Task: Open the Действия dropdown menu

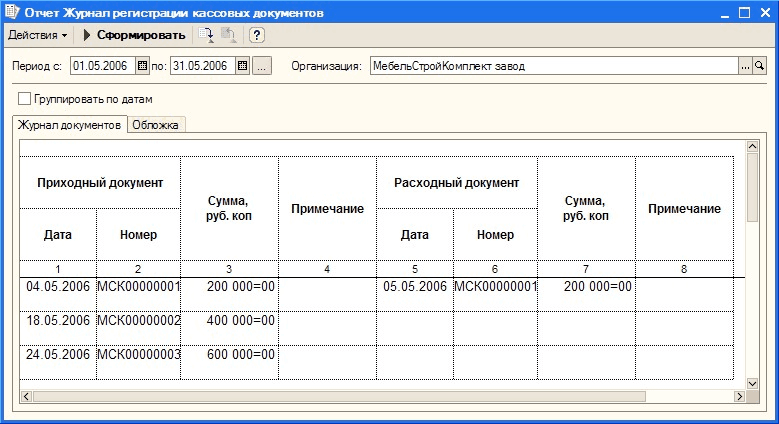Action: (x=37, y=35)
